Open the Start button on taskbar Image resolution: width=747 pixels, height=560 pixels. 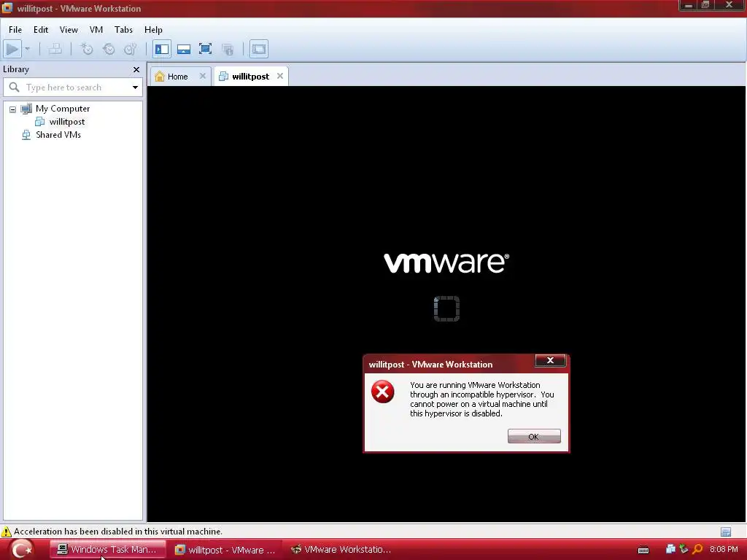coord(21,550)
